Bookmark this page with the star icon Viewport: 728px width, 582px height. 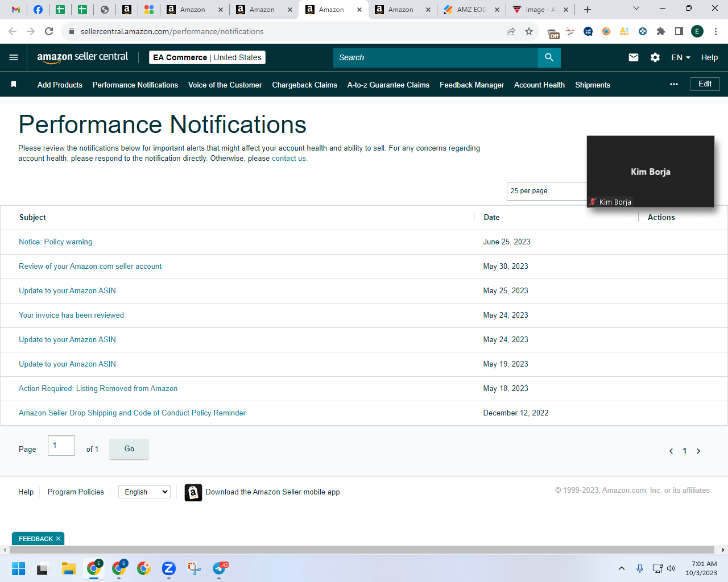[529, 31]
